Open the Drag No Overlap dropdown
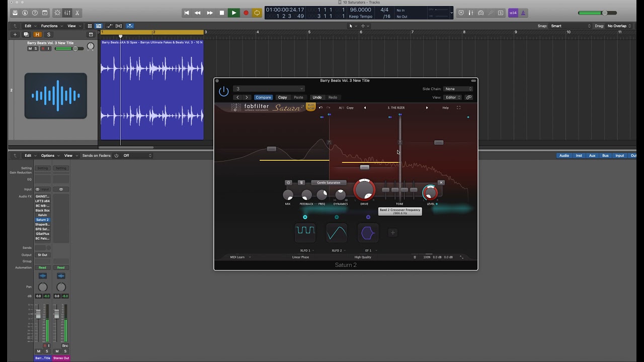 pos(619,26)
